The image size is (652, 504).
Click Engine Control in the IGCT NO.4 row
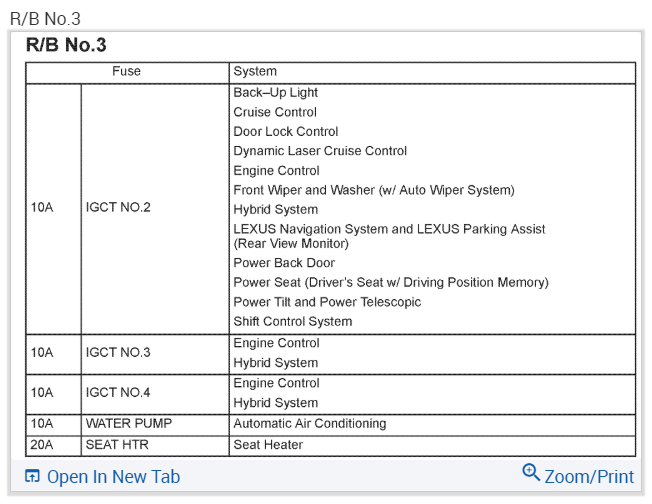[276, 383]
